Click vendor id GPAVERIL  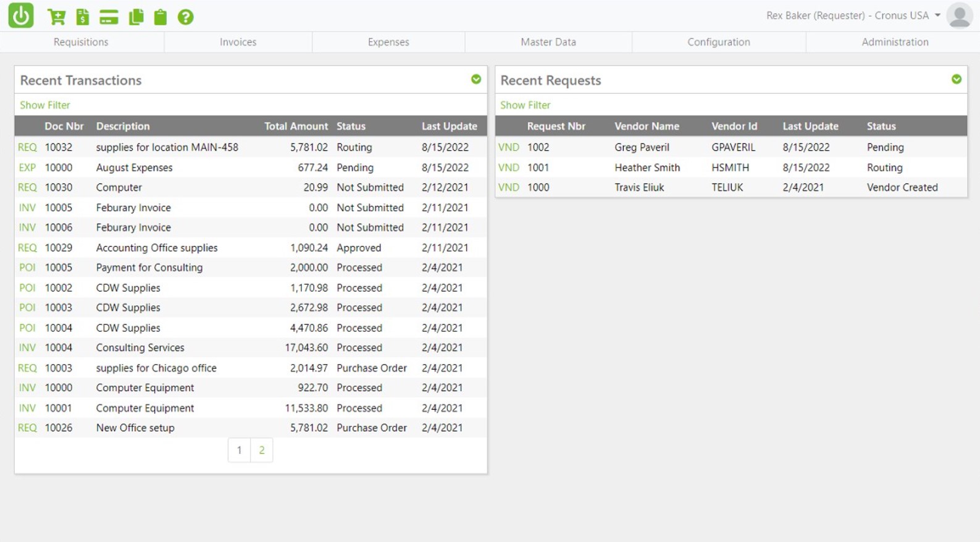[x=734, y=147]
